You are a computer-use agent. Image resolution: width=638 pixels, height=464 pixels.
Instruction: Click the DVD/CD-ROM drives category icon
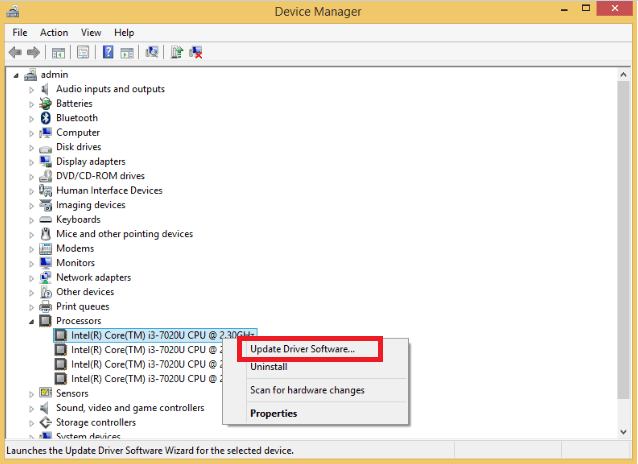(46, 176)
